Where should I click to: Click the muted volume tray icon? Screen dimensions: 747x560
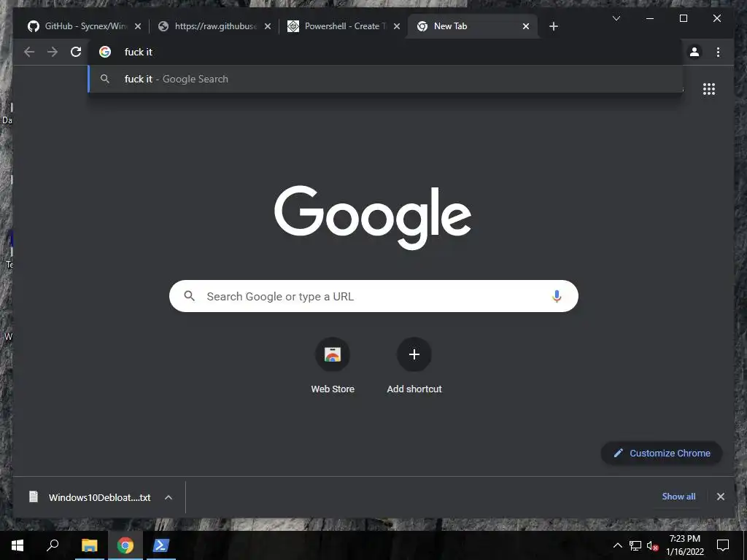pyautogui.click(x=653, y=545)
